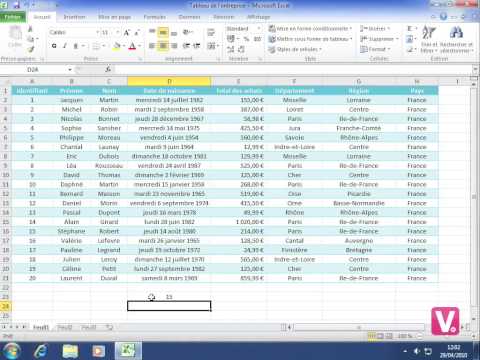Click the accounting currency format icon
Viewport: 480px width, 360px height.
(x=231, y=39)
